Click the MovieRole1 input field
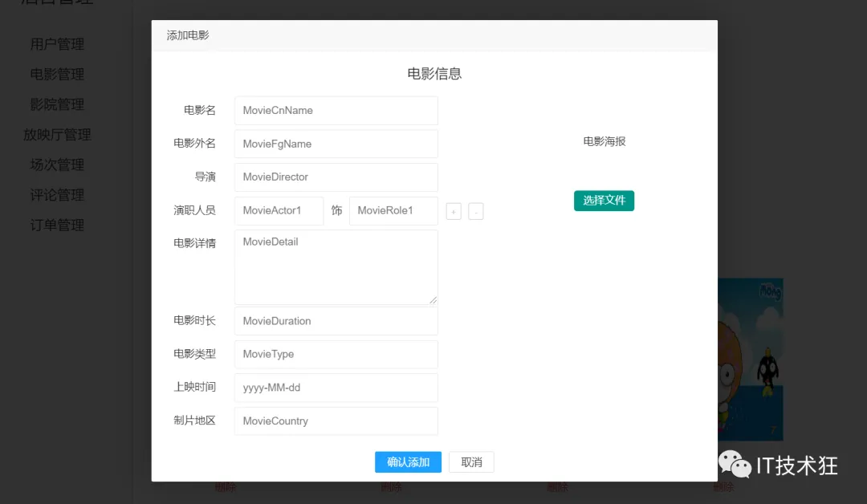This screenshot has height=504, width=867. pyautogui.click(x=393, y=210)
